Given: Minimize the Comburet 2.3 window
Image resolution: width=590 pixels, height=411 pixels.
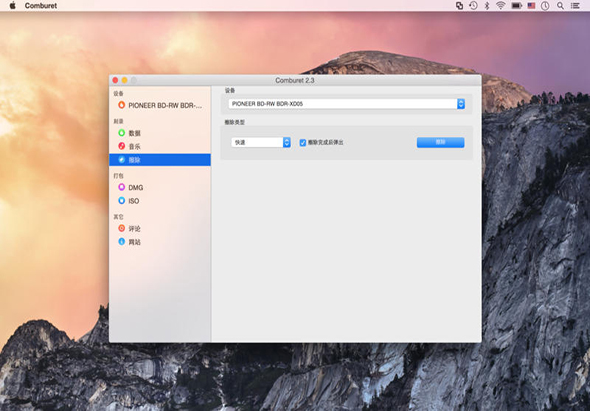Looking at the screenshot, I should 125,80.
